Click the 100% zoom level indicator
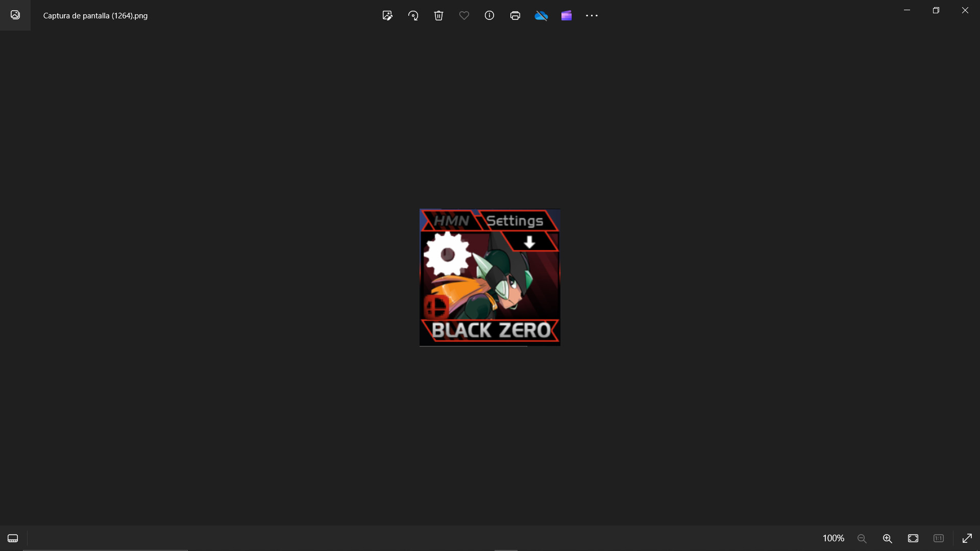Screen dimensions: 980x551 pos(833,538)
